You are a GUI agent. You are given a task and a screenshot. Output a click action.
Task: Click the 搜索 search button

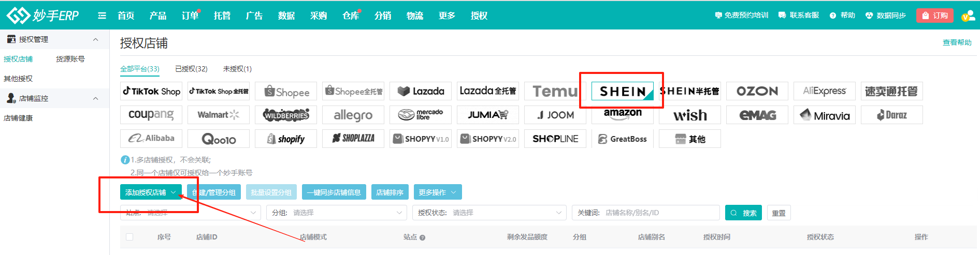[x=743, y=213]
